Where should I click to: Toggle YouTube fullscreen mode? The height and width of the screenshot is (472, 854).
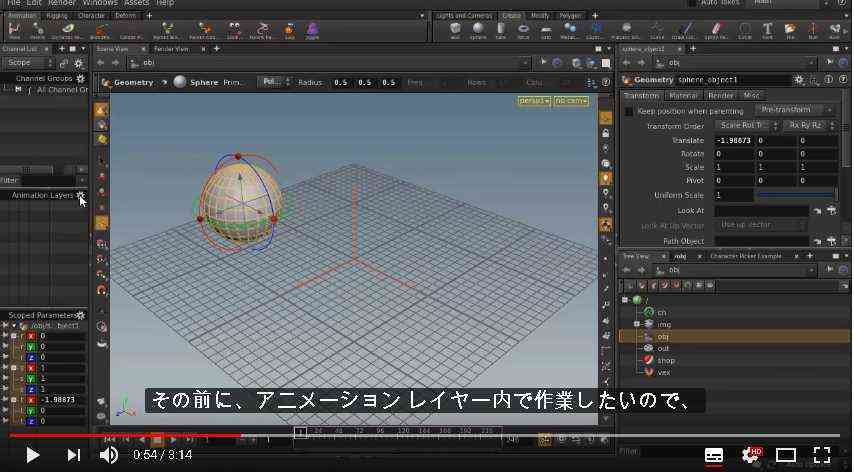(x=822, y=455)
